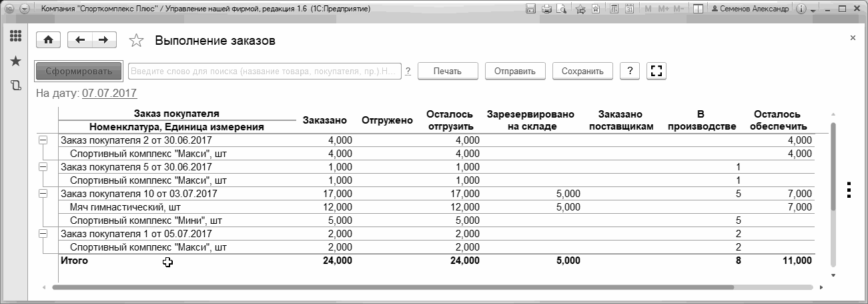This screenshot has height=304, width=868.
Task: Select the row Заказ покупателя 1 от 05.07.2017
Action: pos(436,234)
